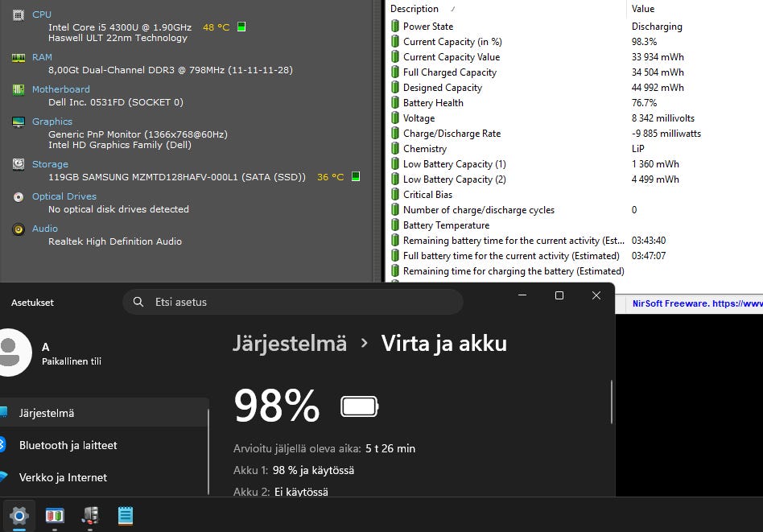Follow the NirSoft Freeware link
The width and height of the screenshot is (763, 532).
click(x=697, y=303)
